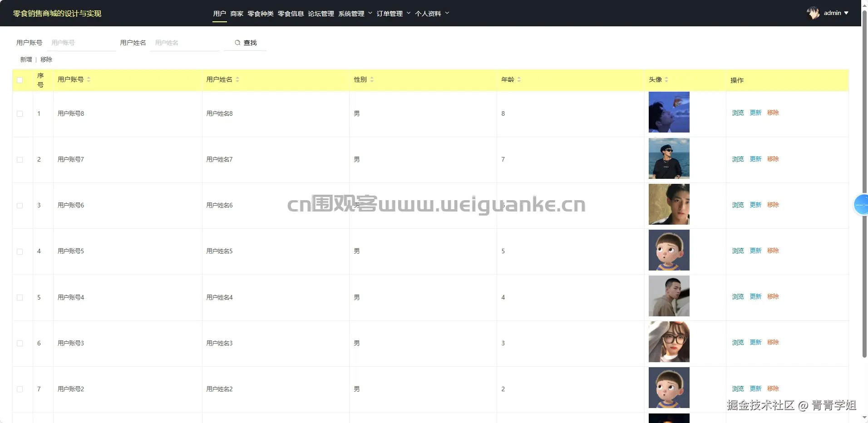Open the 零食信息 nav tab
This screenshot has height=423, width=868.
coord(291,14)
